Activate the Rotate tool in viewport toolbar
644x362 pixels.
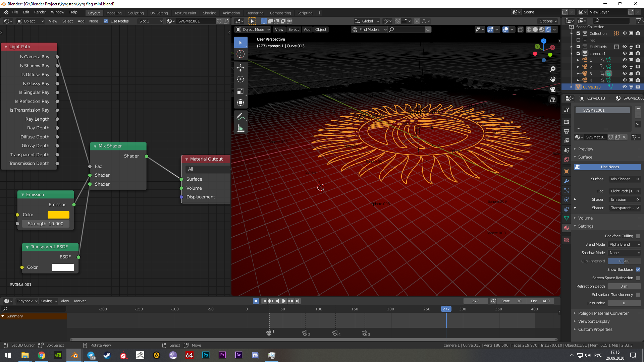click(240, 79)
